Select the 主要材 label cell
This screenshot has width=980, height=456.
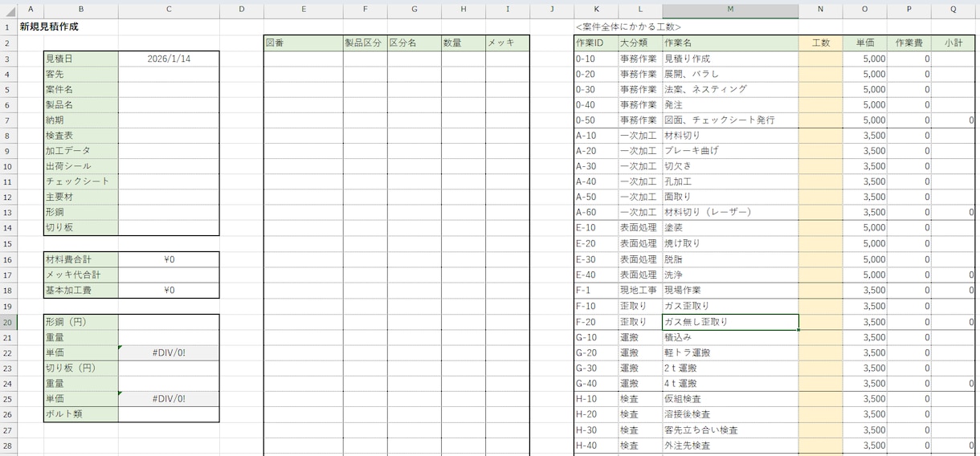pos(81,197)
